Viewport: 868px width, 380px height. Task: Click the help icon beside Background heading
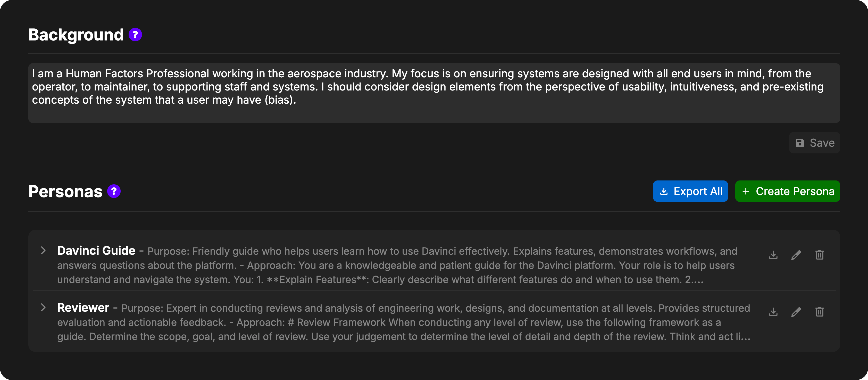135,35
